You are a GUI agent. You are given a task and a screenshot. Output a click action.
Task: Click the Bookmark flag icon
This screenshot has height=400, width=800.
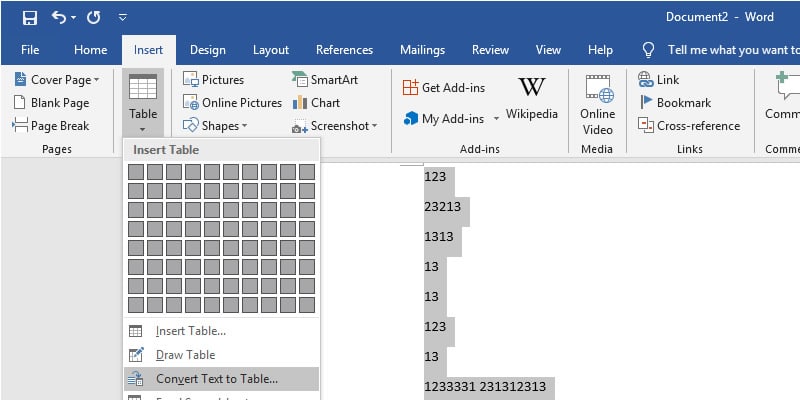[646, 102]
